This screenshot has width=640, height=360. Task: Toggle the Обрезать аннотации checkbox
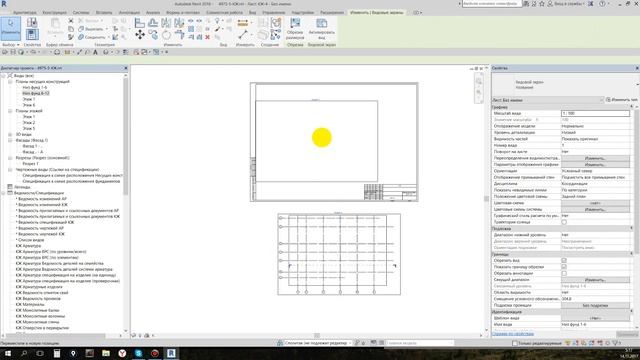564,273
